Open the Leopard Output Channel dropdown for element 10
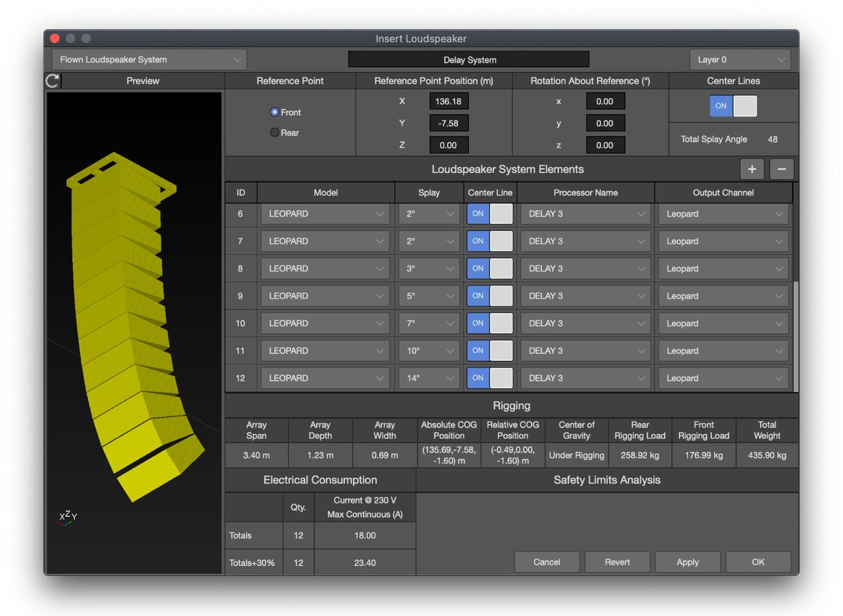This screenshot has width=843, height=616. pos(722,323)
